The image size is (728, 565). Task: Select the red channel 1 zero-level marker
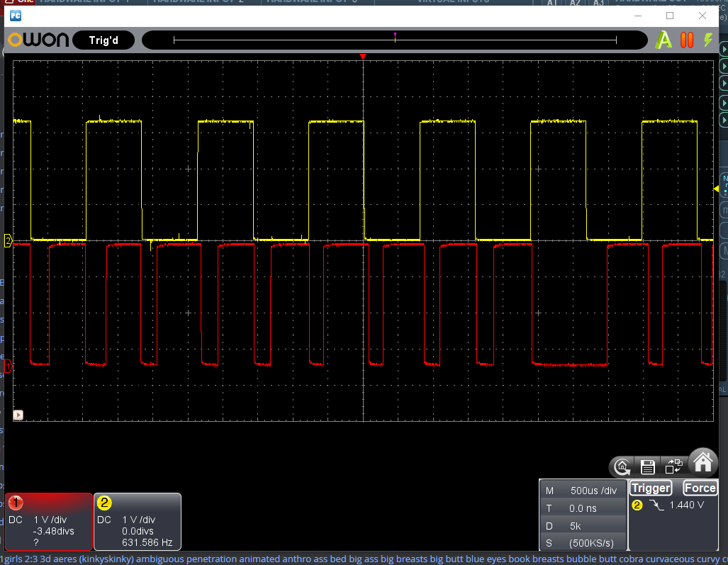(x=8, y=367)
